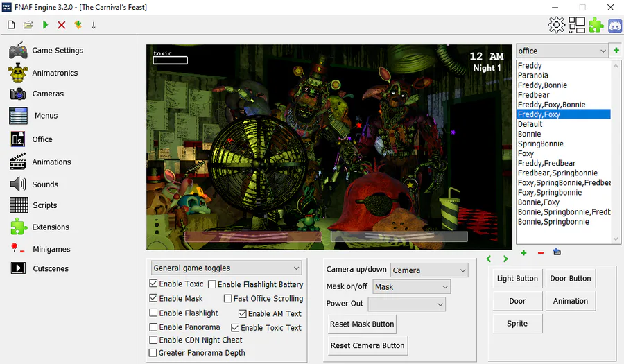This screenshot has width=624, height=364.
Task: Check Enable Panorama checkbox
Action: click(x=153, y=327)
